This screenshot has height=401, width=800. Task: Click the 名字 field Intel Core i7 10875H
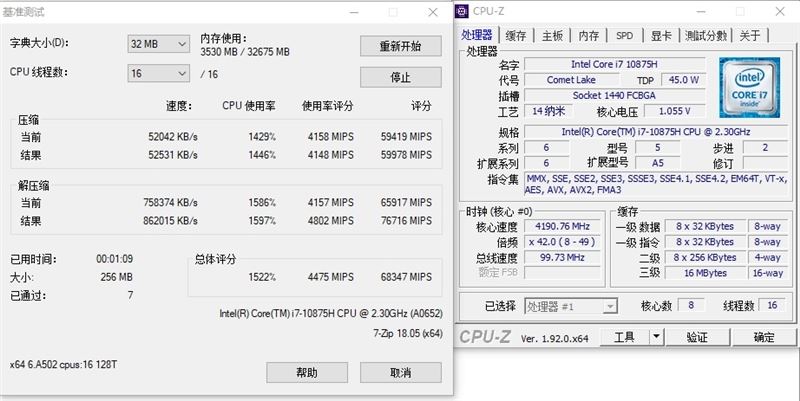tap(615, 64)
